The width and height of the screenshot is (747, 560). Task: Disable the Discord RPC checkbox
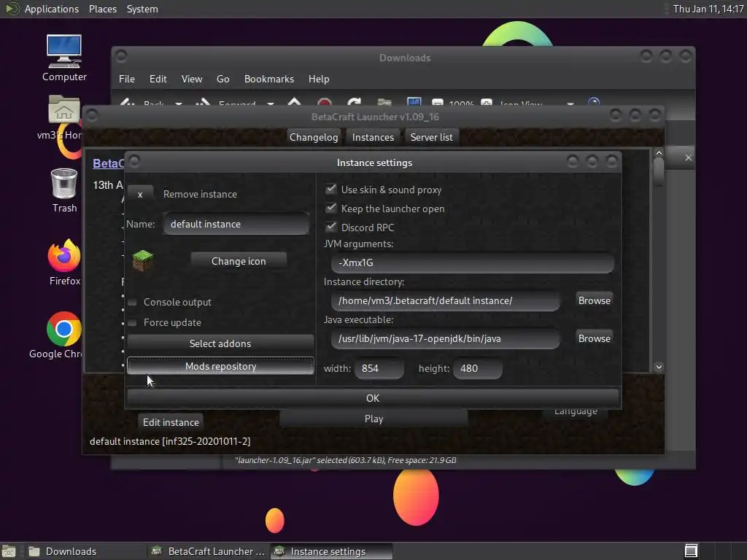(x=330, y=227)
